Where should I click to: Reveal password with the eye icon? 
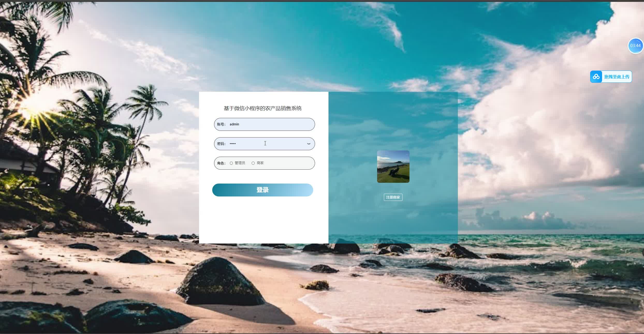click(309, 144)
